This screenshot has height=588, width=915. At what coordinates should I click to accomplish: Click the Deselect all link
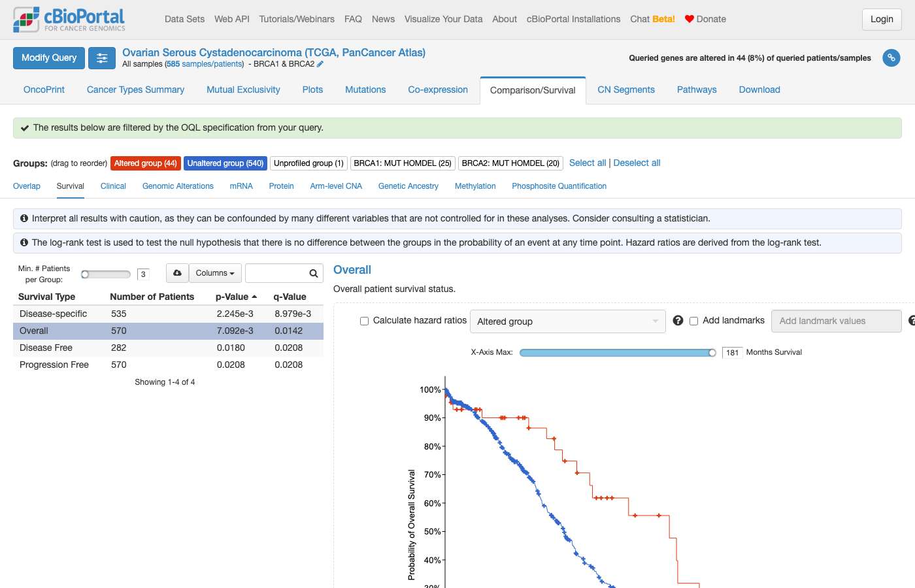click(x=637, y=163)
